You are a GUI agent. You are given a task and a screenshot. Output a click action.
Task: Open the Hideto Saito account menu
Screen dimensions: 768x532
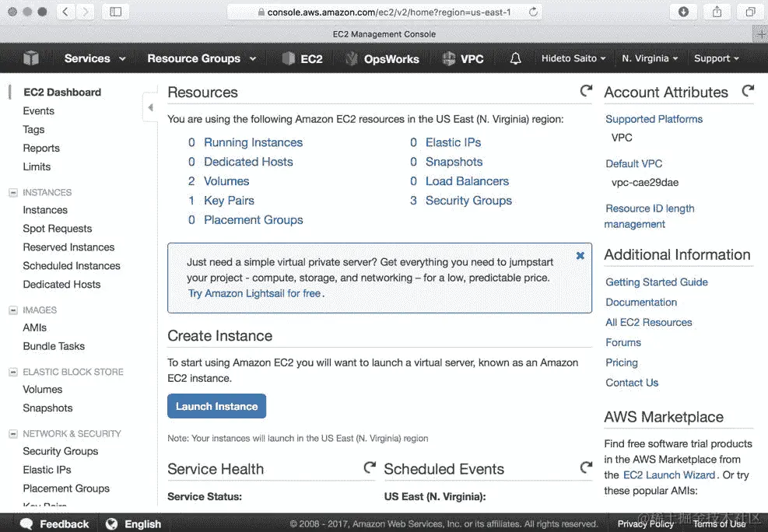click(573, 58)
